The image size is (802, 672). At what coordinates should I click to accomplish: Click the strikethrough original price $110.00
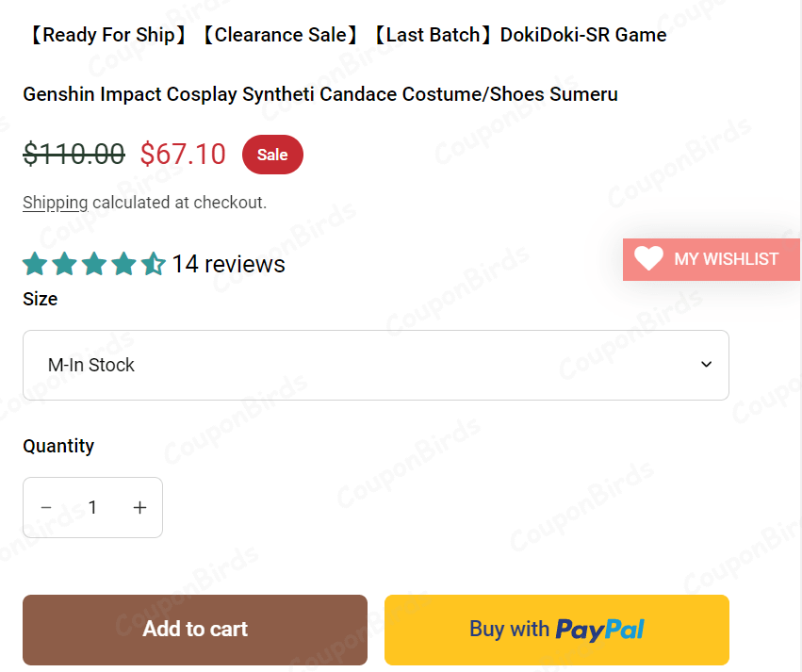[x=74, y=154]
